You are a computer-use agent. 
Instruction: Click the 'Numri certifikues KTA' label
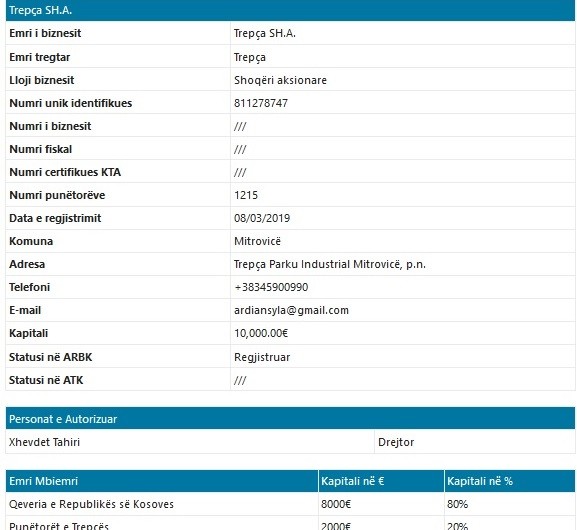[65, 172]
